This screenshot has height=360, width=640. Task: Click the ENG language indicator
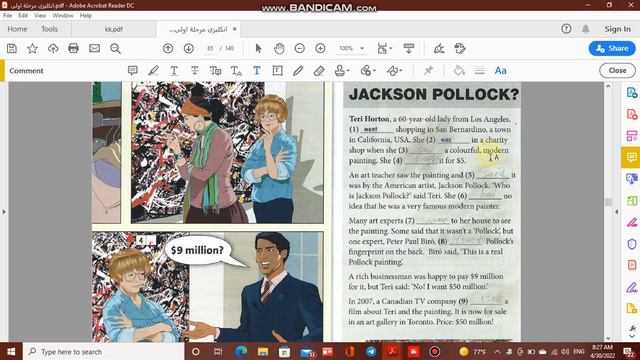pos(578,351)
